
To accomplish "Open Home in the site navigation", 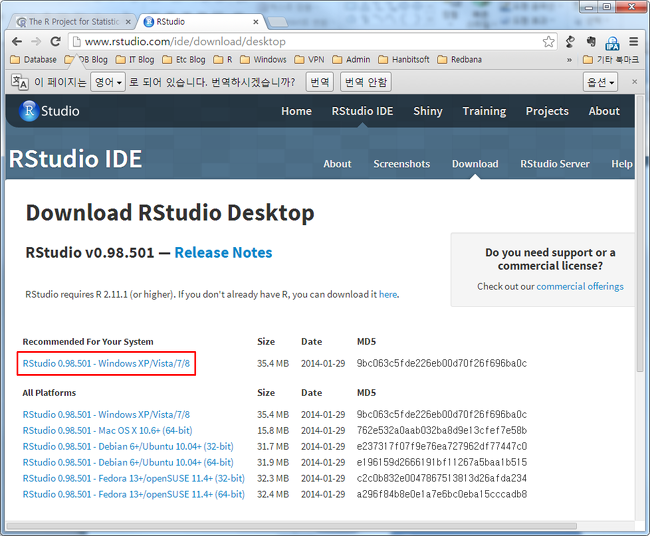I will click(296, 111).
